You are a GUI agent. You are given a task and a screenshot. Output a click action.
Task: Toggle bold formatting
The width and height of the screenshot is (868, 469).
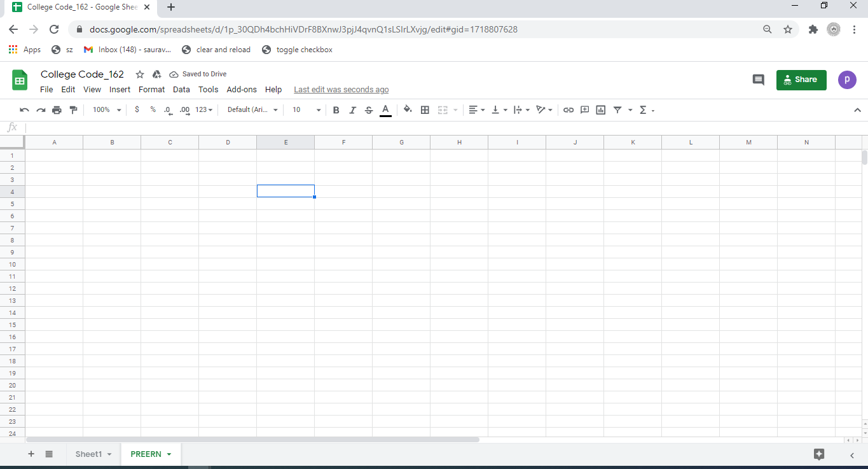click(336, 110)
